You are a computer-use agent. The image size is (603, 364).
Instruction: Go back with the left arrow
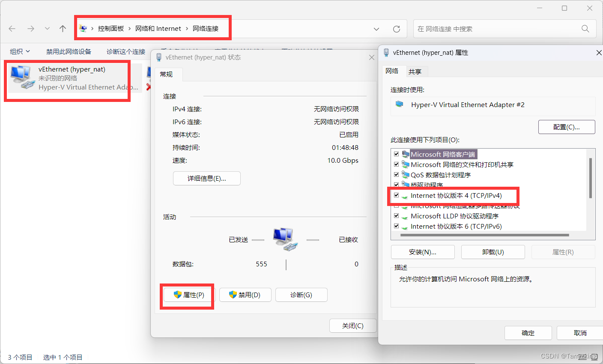(12, 29)
